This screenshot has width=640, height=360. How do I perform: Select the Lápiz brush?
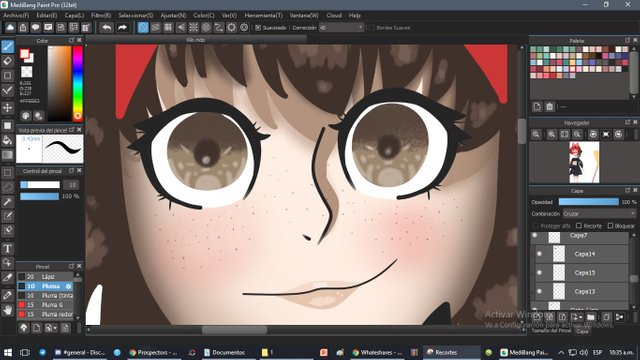pyautogui.click(x=45, y=277)
